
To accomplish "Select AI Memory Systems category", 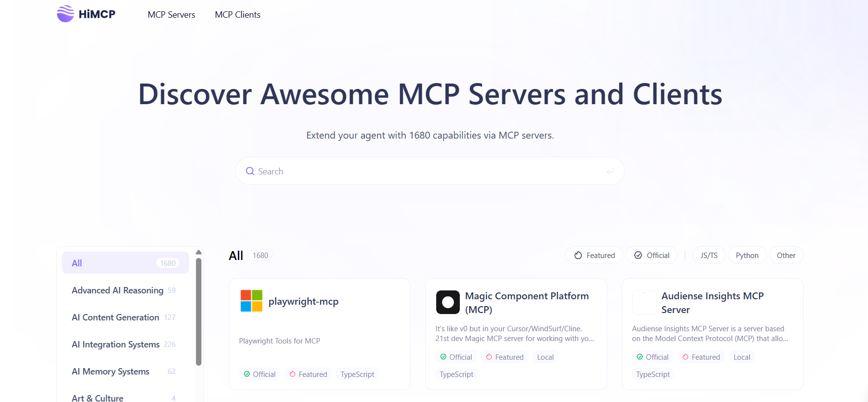I will point(125,371).
